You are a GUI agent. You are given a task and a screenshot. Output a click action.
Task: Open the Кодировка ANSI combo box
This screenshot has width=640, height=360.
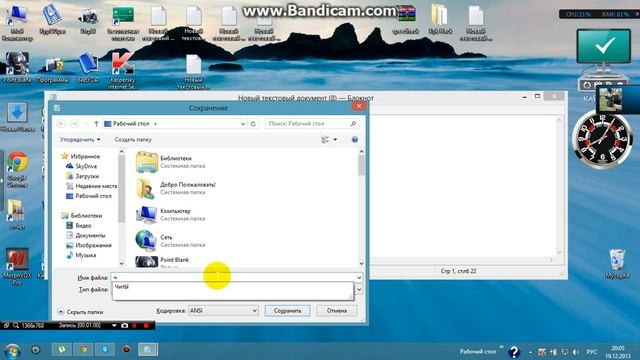pos(223,311)
